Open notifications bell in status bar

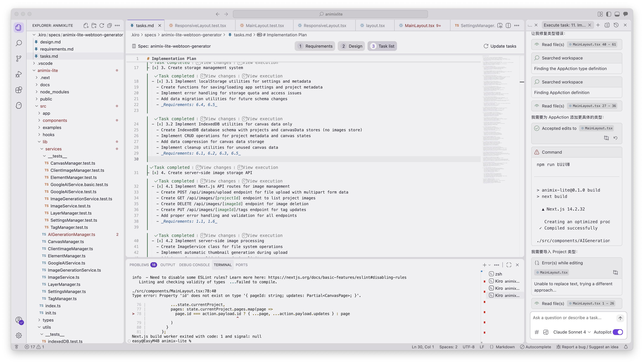pyautogui.click(x=626, y=347)
